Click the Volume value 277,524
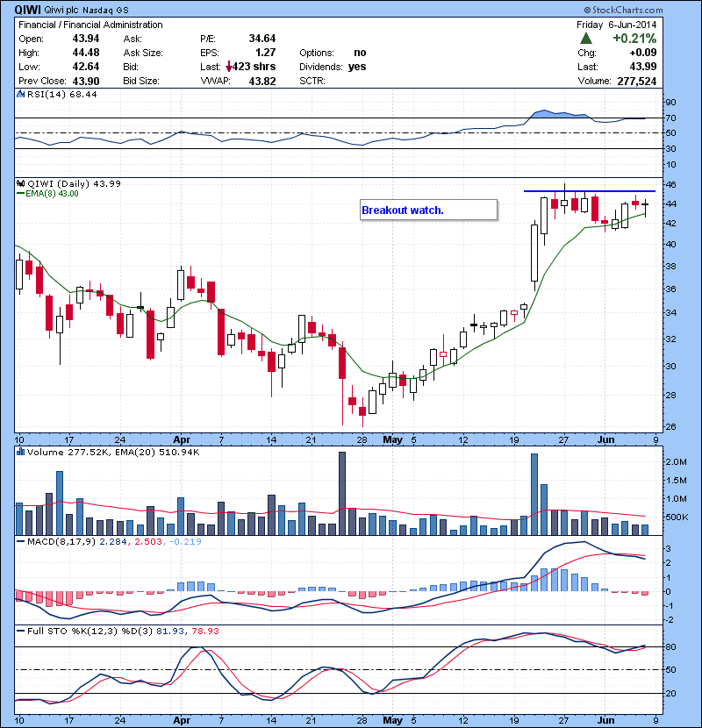This screenshot has width=702, height=728. [637, 82]
